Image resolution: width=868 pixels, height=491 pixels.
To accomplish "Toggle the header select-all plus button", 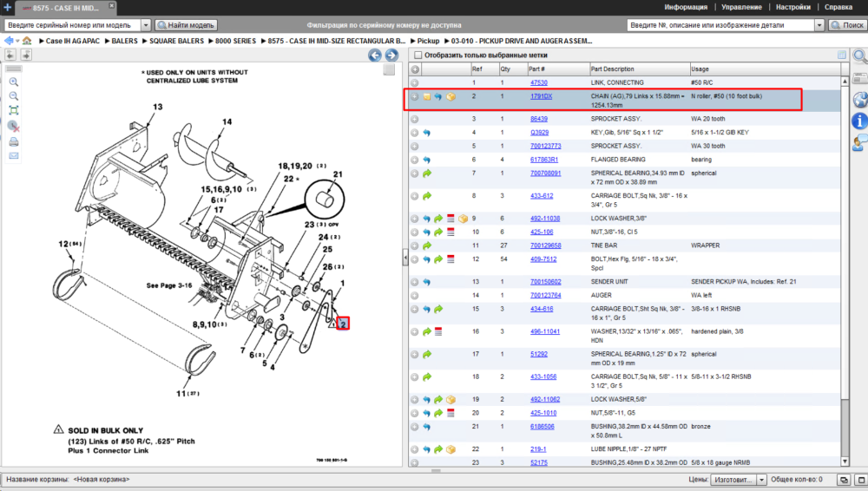I will (x=415, y=69).
